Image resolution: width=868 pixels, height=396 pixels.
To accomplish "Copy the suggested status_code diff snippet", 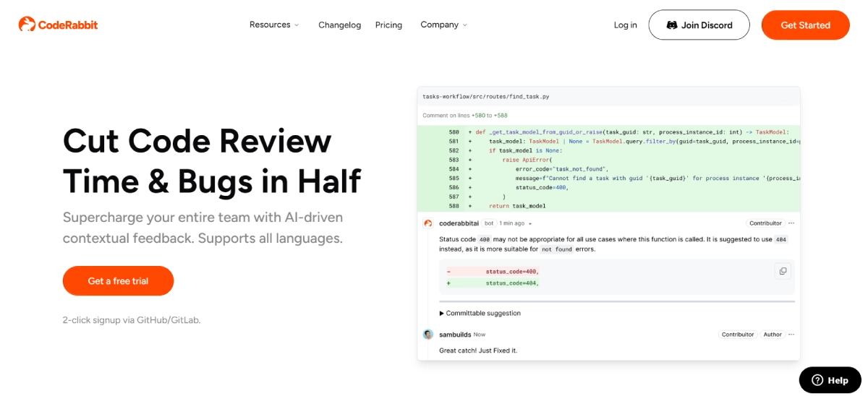I will click(782, 271).
